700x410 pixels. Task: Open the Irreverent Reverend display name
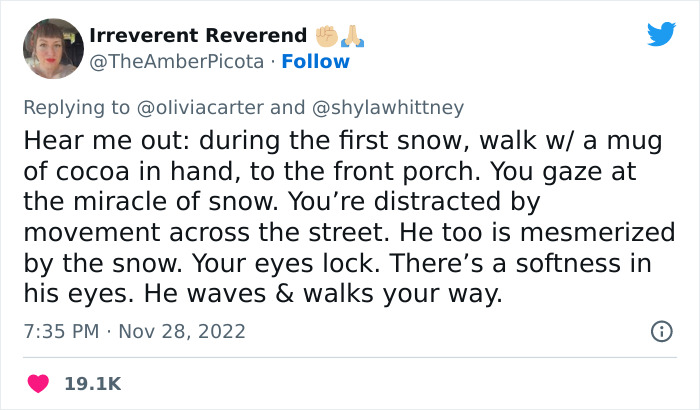coord(197,35)
